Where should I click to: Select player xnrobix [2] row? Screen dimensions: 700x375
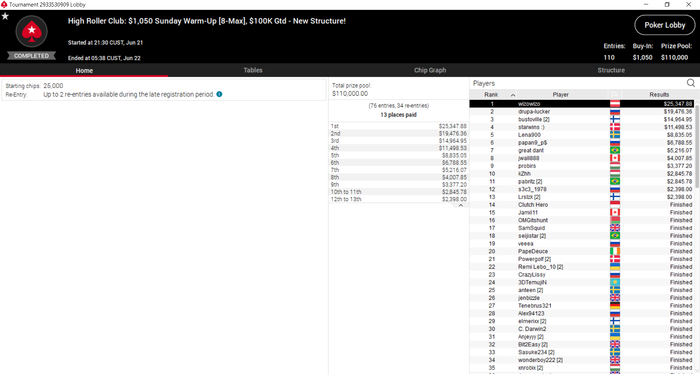pyautogui.click(x=582, y=367)
